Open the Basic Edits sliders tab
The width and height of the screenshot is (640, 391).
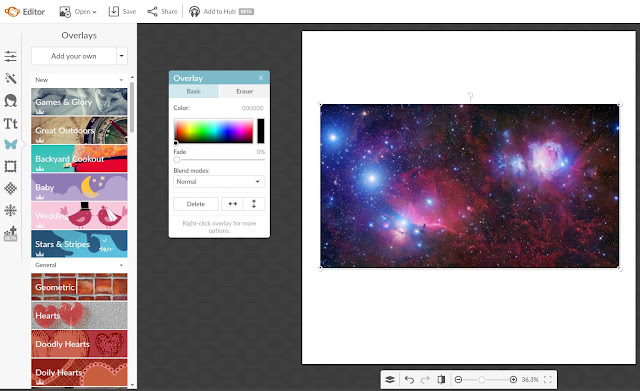pyautogui.click(x=11, y=56)
